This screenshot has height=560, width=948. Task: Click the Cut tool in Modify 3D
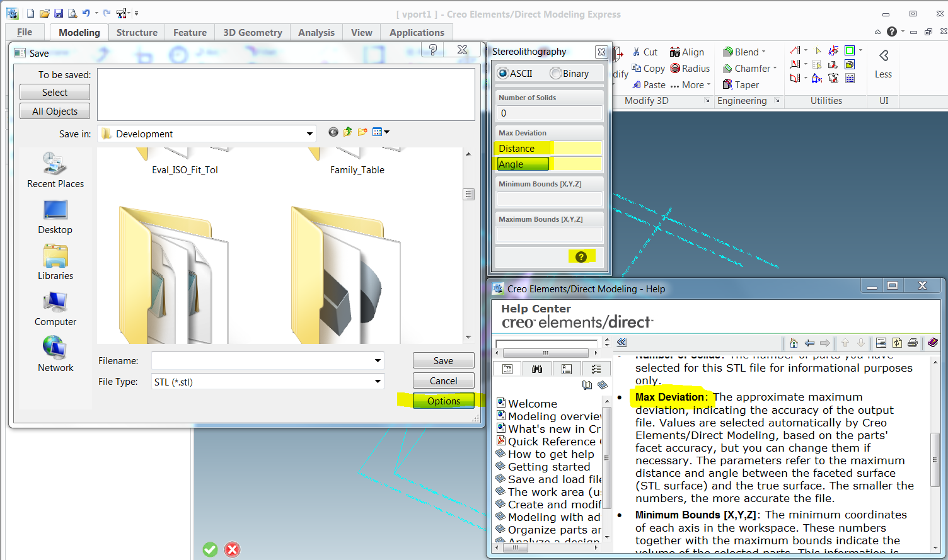[645, 52]
